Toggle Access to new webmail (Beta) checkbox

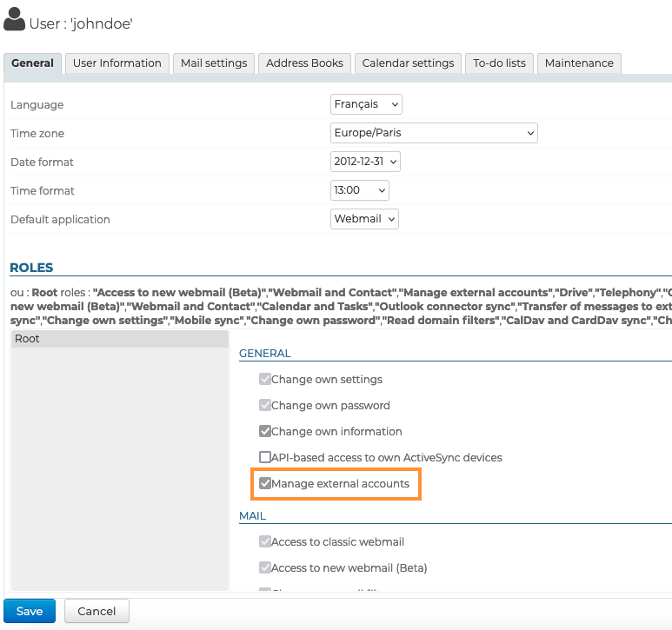click(x=265, y=567)
